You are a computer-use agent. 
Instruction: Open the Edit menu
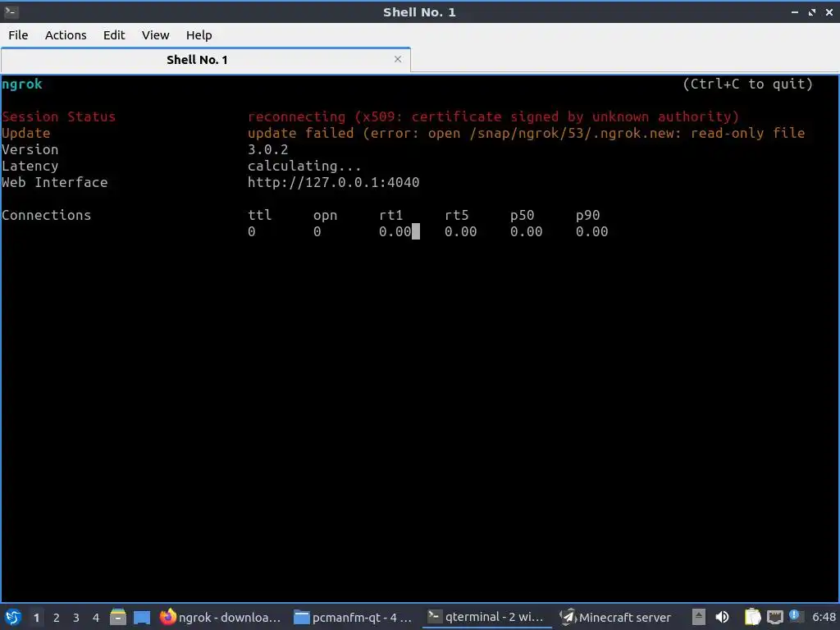point(113,35)
